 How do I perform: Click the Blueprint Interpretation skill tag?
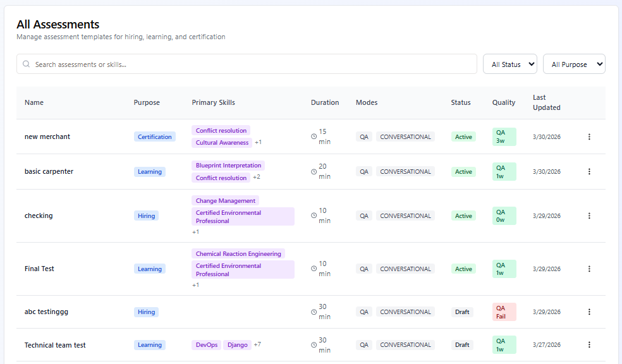pyautogui.click(x=228, y=166)
